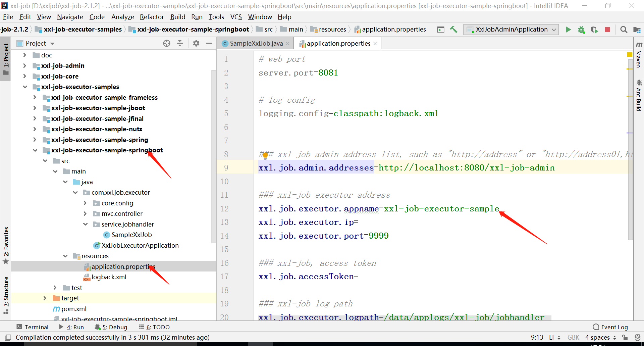644x346 pixels.
Task: Open the File menu
Action: coord(8,17)
